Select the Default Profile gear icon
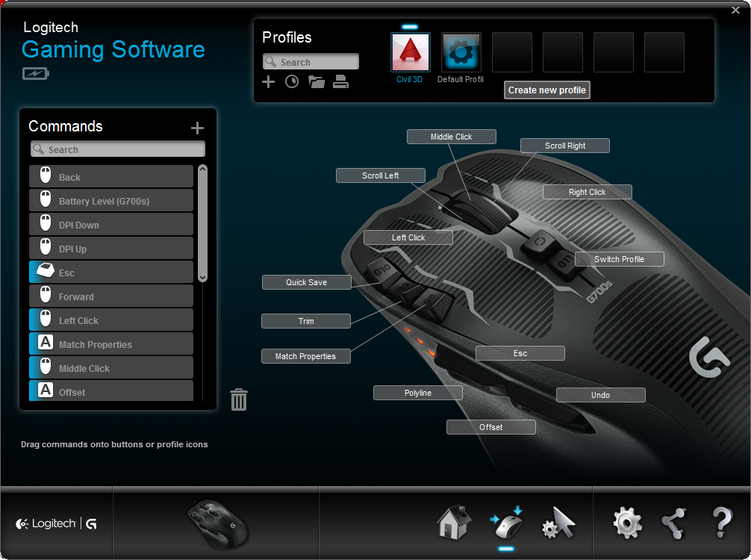 tap(461, 52)
